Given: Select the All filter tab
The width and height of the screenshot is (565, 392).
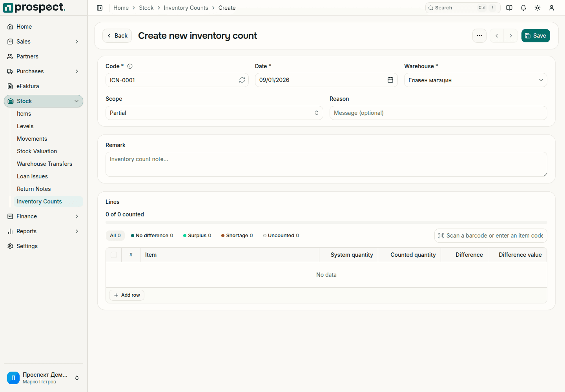Looking at the screenshot, I should pos(115,236).
